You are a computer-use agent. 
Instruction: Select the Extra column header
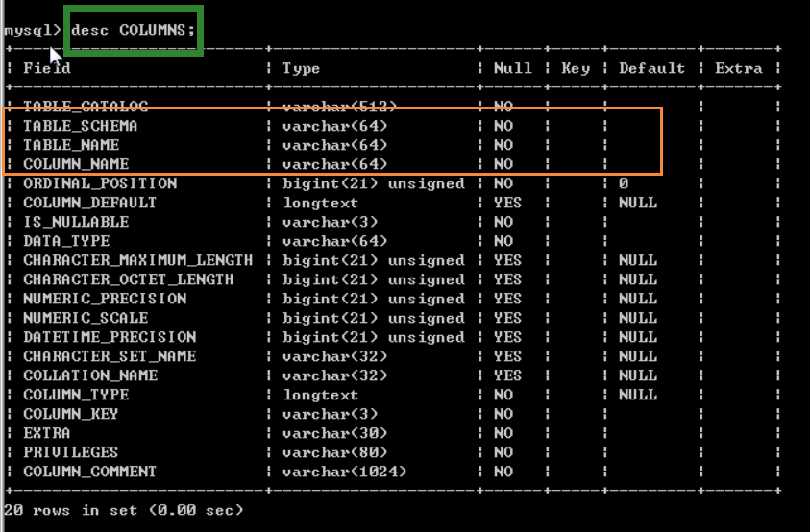coord(739,68)
